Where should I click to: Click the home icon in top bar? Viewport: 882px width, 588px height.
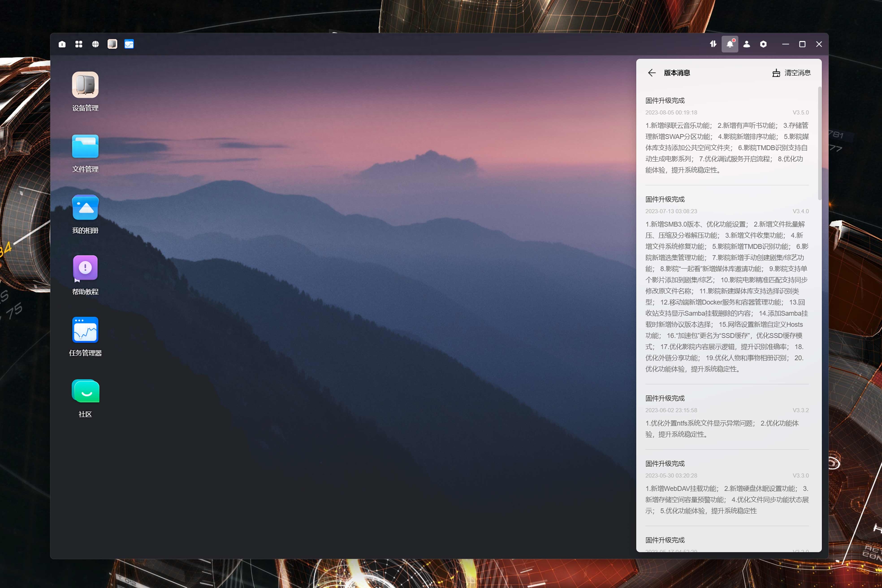pyautogui.click(x=62, y=44)
